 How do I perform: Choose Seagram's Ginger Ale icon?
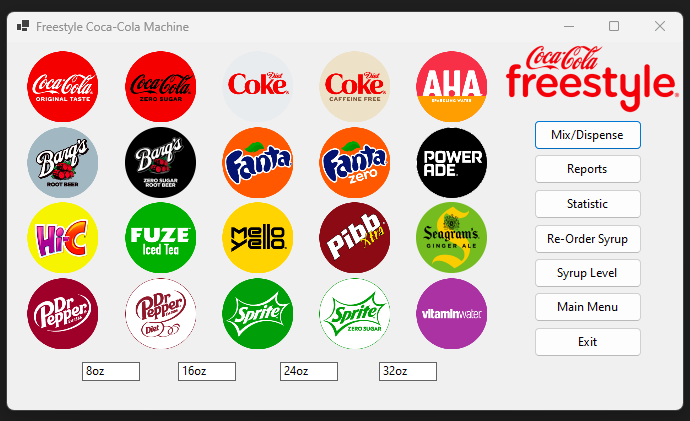[451, 238]
